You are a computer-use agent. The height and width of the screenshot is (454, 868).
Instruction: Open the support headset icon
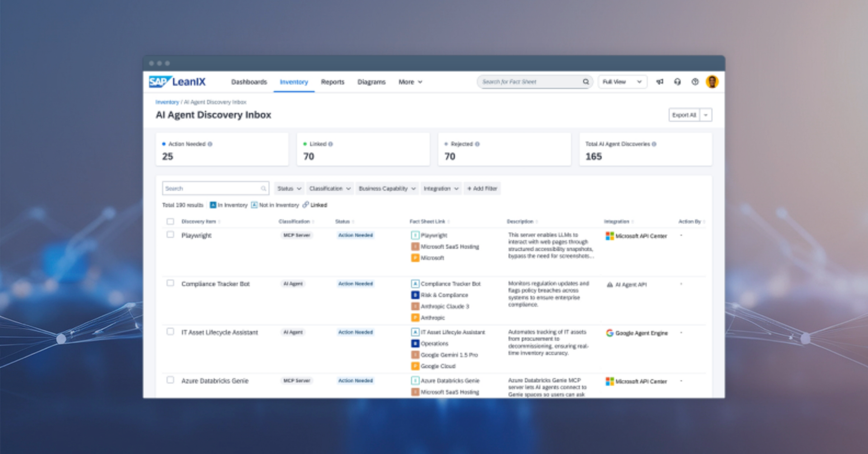pyautogui.click(x=677, y=82)
